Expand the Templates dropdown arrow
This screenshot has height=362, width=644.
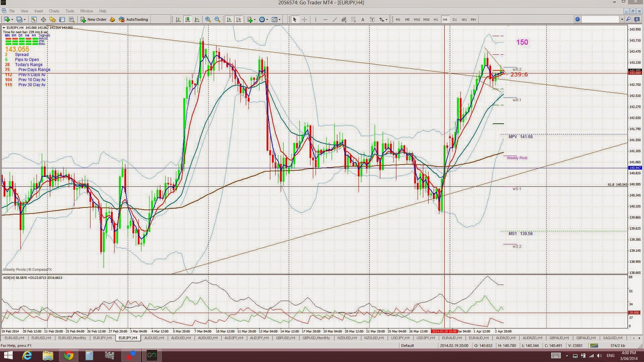point(280,19)
